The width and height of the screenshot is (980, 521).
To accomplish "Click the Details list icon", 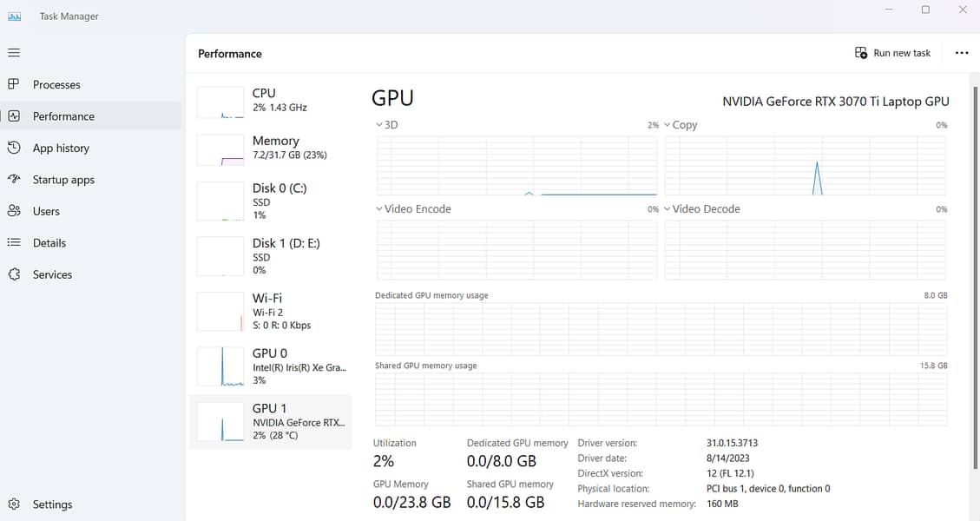I will [x=14, y=243].
